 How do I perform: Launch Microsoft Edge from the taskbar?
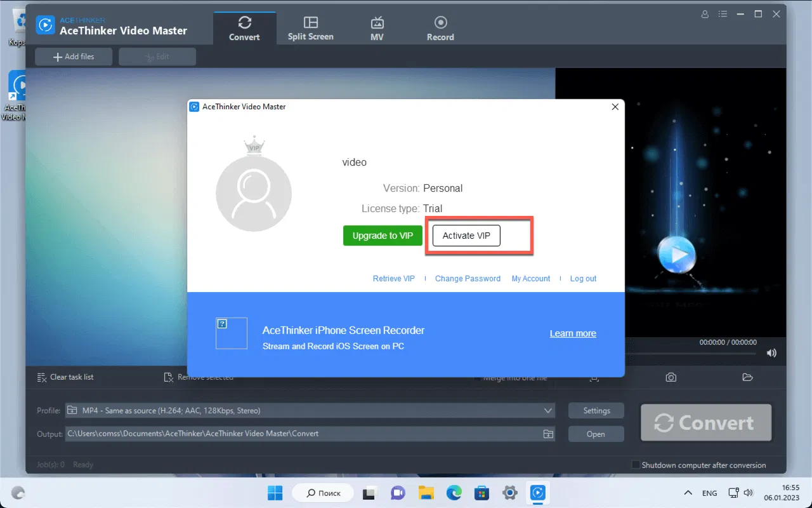pos(454,493)
